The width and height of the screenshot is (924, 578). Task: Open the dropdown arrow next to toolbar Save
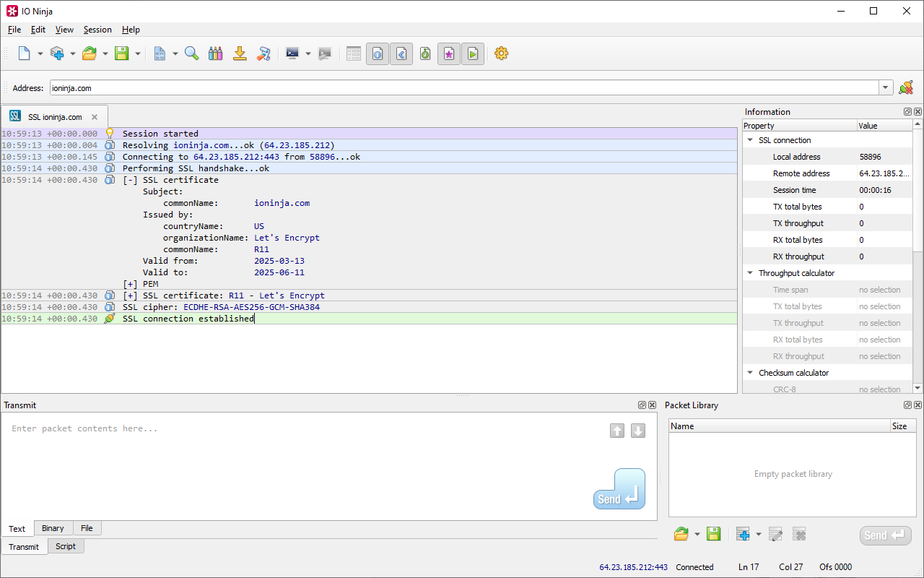(138, 53)
